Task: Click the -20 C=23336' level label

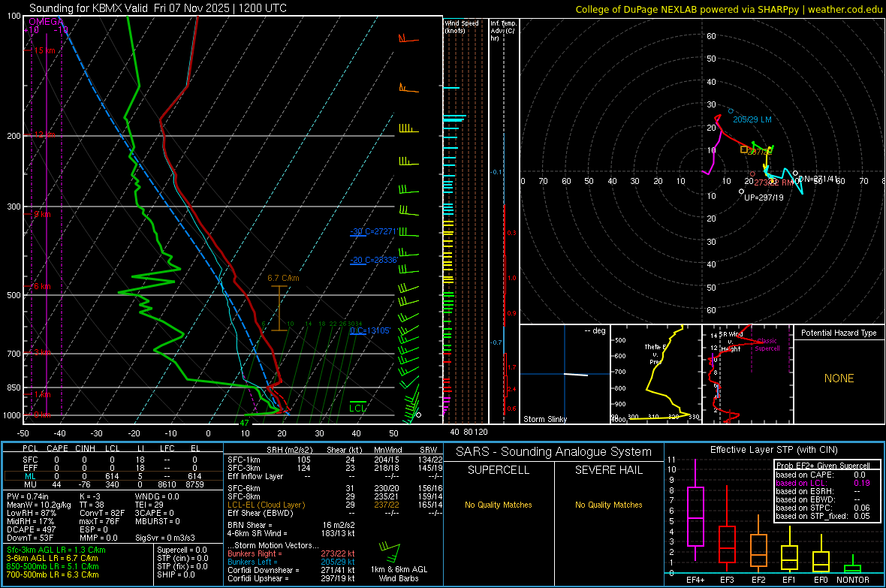Action: click(x=373, y=260)
